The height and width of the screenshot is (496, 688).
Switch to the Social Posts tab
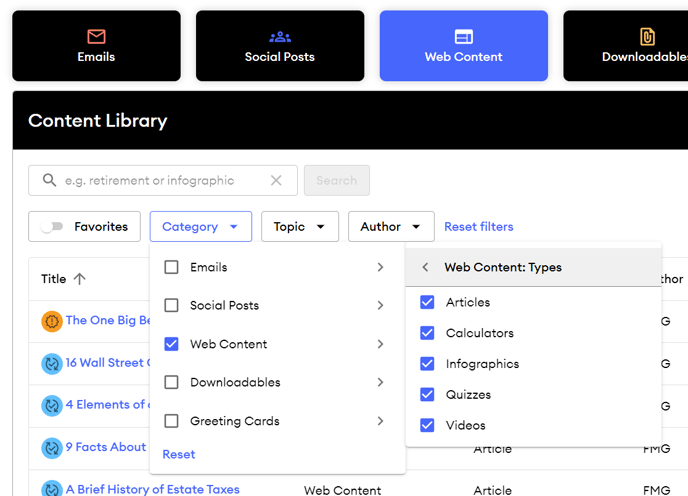pyautogui.click(x=279, y=46)
